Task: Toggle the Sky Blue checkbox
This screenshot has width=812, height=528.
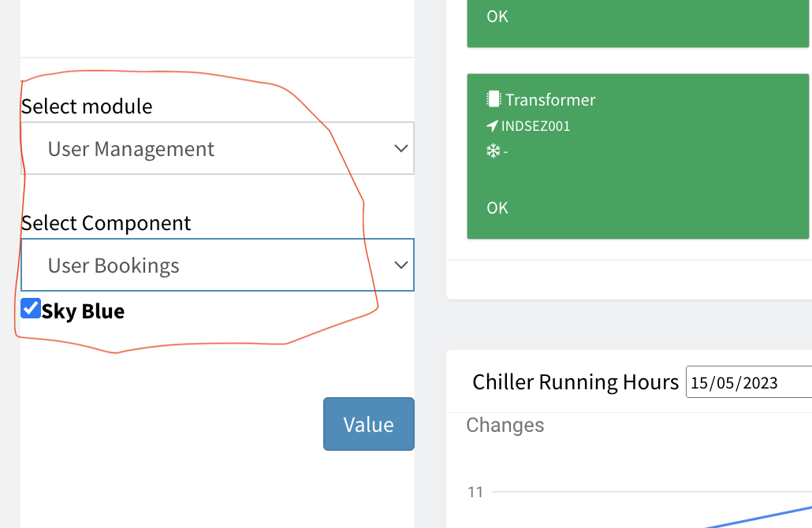Action: click(x=31, y=308)
